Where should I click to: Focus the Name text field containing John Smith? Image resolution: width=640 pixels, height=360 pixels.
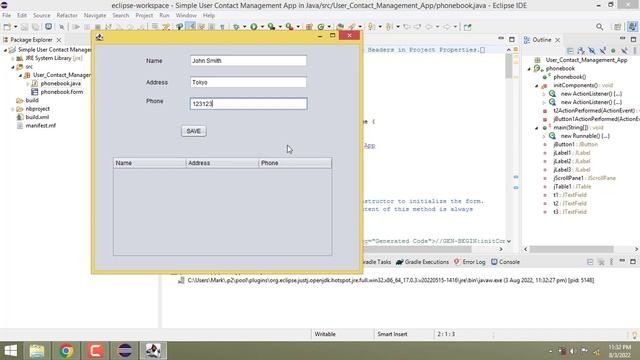point(248,60)
